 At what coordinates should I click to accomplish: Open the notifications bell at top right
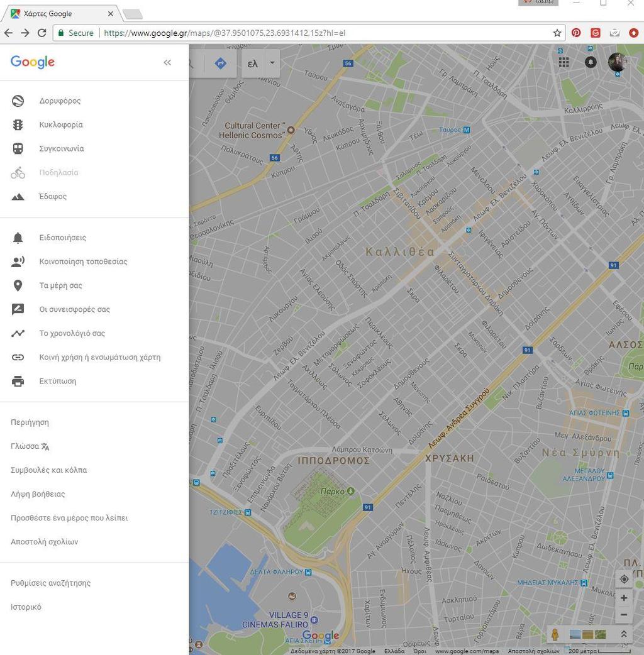pyautogui.click(x=591, y=62)
